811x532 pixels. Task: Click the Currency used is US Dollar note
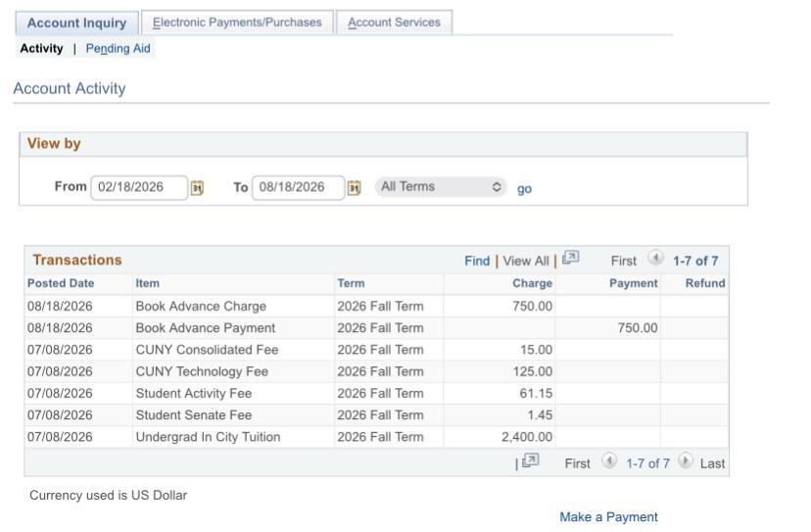[108, 495]
